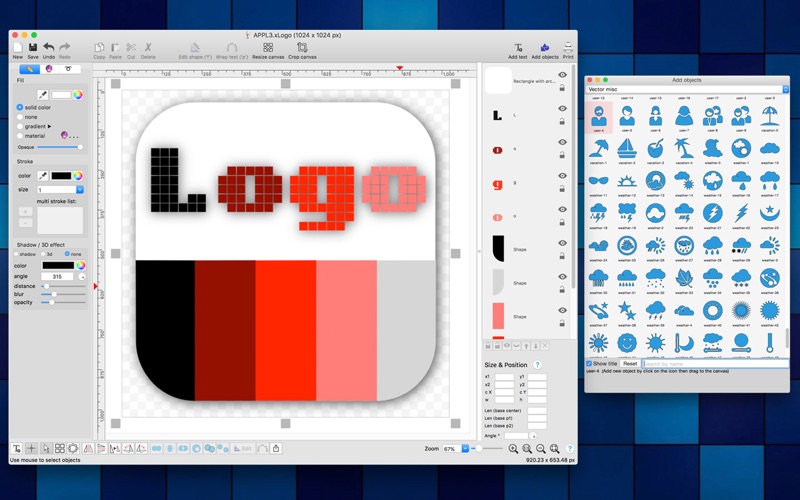This screenshot has height=500, width=800.
Task: Click the Print icon
Action: 568,48
